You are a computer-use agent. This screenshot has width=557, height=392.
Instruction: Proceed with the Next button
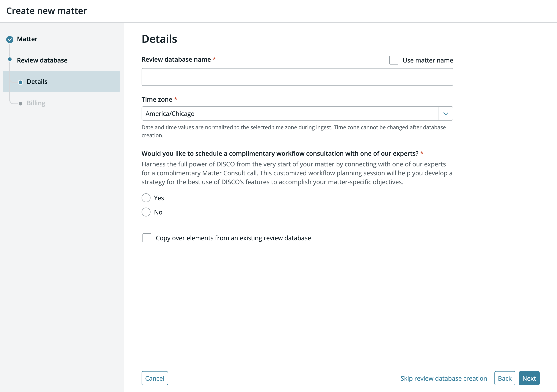529,378
